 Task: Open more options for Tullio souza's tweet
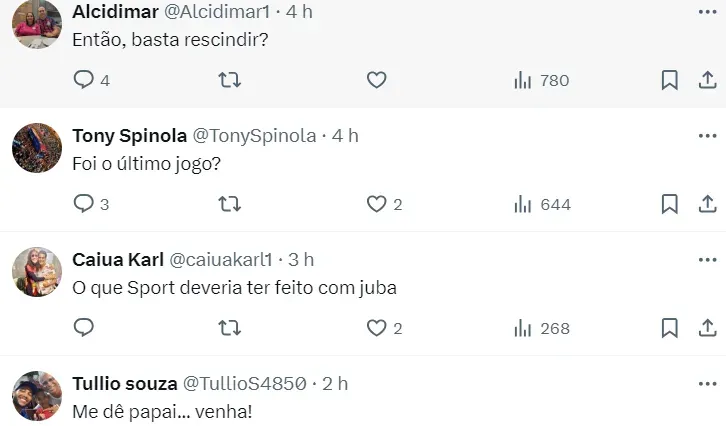(x=706, y=383)
